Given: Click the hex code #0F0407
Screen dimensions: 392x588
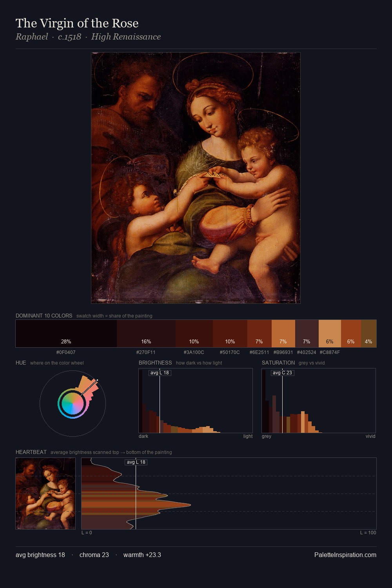Looking at the screenshot, I should pos(66,352).
